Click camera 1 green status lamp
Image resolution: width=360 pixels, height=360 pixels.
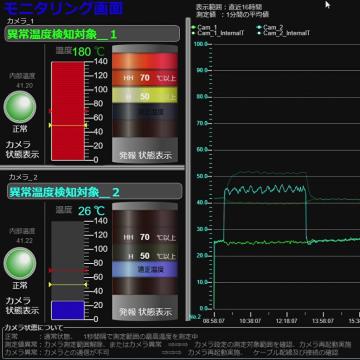click(x=20, y=107)
